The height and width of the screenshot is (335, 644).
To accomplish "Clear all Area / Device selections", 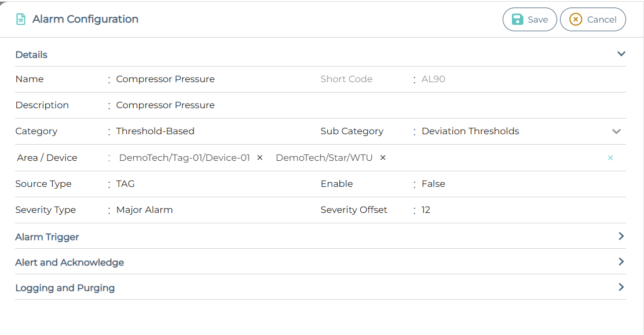I will [x=610, y=157].
